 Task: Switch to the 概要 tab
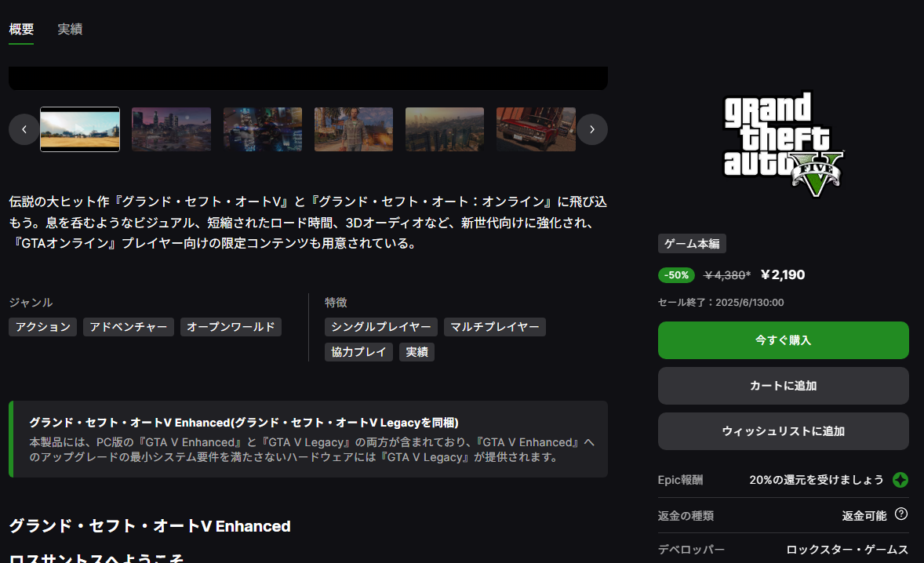click(21, 29)
